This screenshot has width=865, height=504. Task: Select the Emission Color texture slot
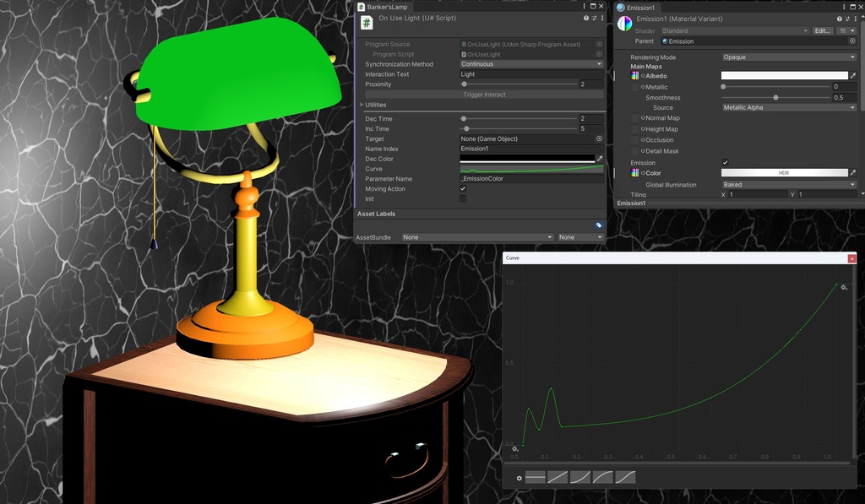click(635, 172)
